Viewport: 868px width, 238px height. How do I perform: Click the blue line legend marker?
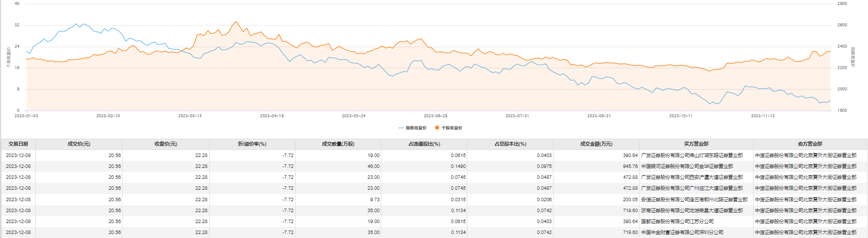[x=401, y=128]
